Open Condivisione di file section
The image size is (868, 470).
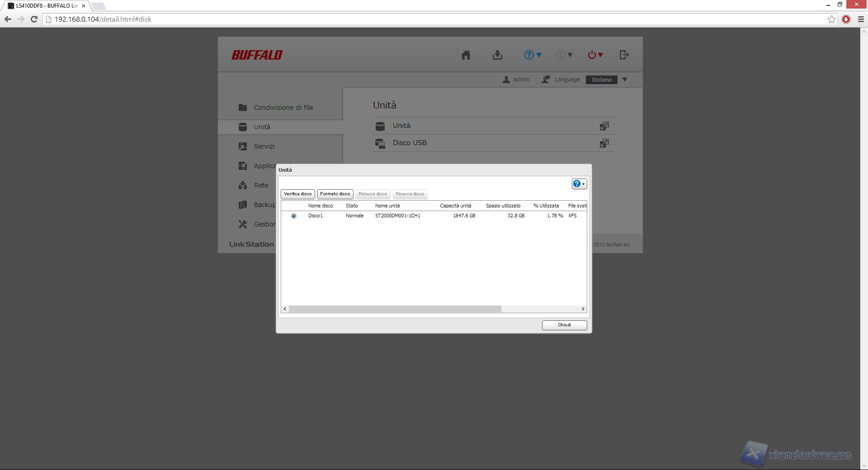tap(283, 108)
